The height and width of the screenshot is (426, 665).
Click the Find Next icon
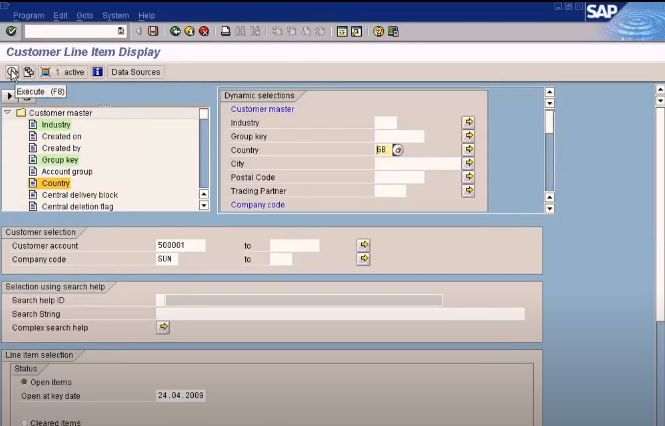pyautogui.click(x=254, y=31)
